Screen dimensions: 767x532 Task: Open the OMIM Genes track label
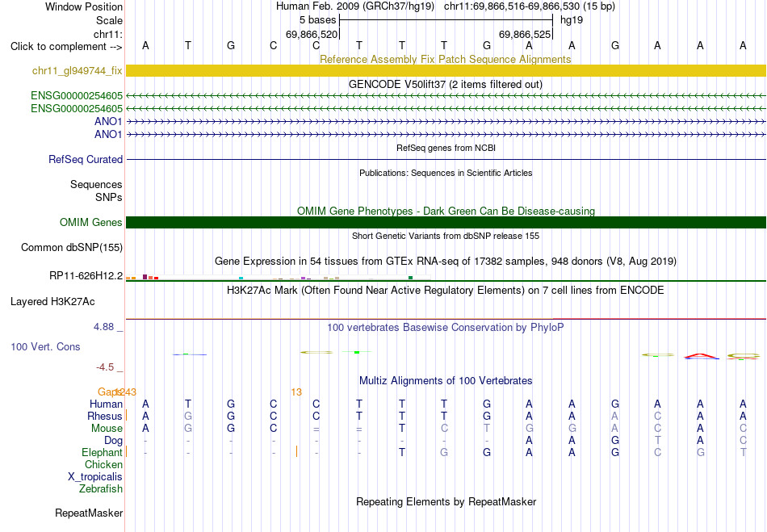91,223
